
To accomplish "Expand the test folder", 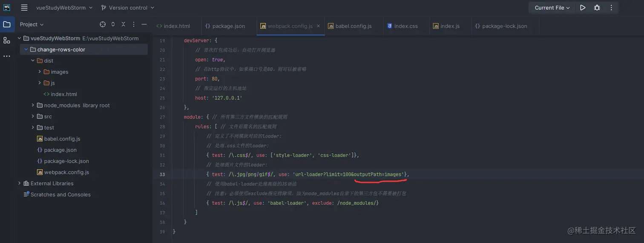I will pos(33,127).
